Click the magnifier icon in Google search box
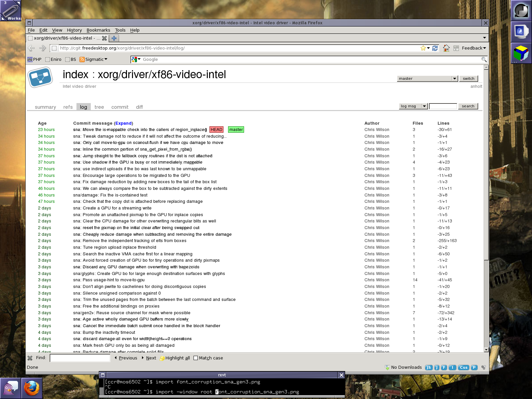 point(484,60)
